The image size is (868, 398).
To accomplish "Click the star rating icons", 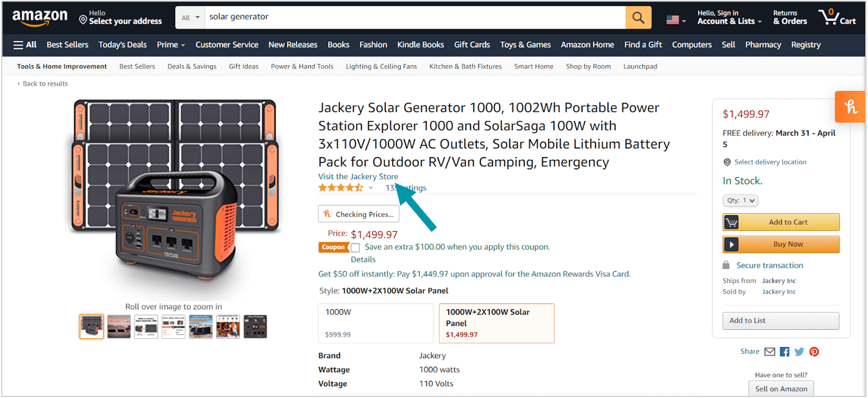I will [x=341, y=188].
